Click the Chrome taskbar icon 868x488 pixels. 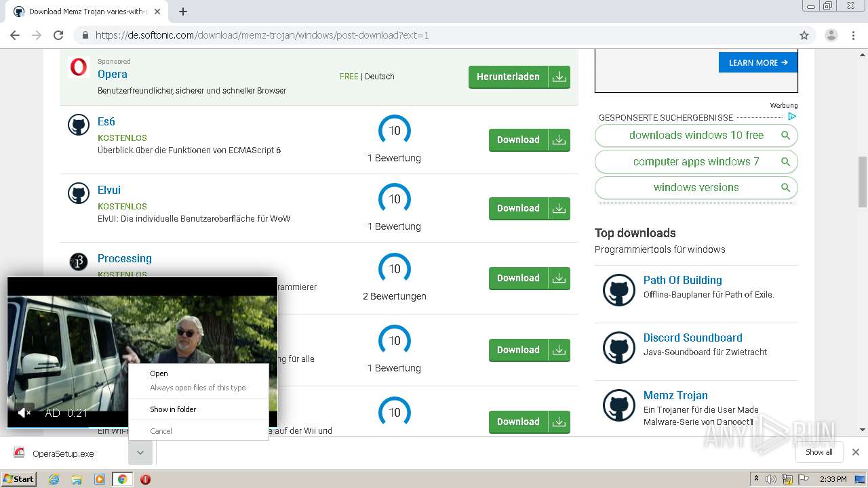tap(123, 479)
